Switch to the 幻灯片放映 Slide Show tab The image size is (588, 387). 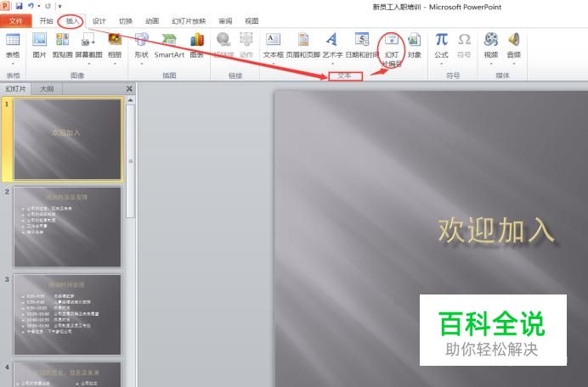pyautogui.click(x=189, y=21)
